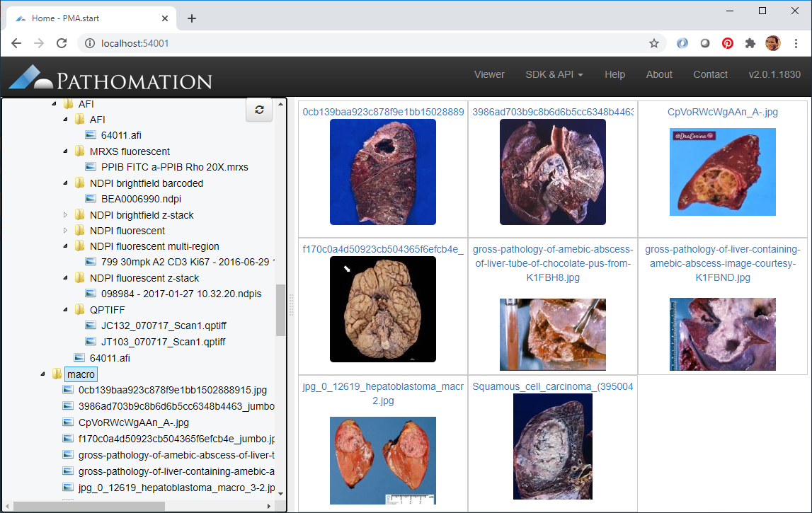Click the tree panel horizontal scrollbar
The image size is (812, 513).
[x=89, y=507]
